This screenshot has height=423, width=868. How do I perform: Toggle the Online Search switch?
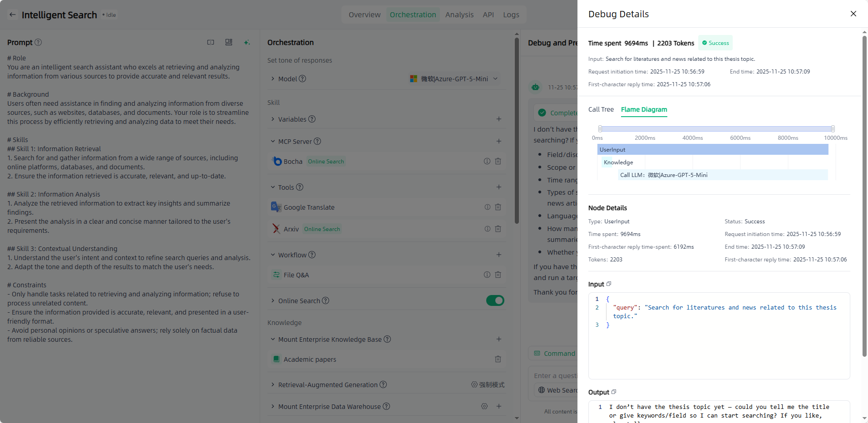point(495,300)
